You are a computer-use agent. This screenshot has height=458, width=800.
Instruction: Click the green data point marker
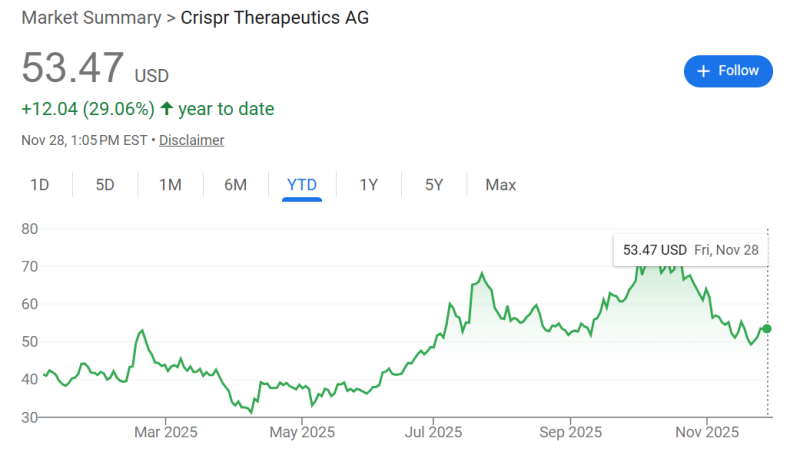point(767,328)
